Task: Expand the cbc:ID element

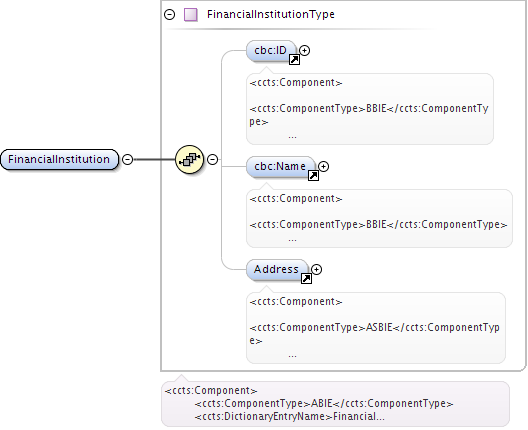Action: (304, 51)
